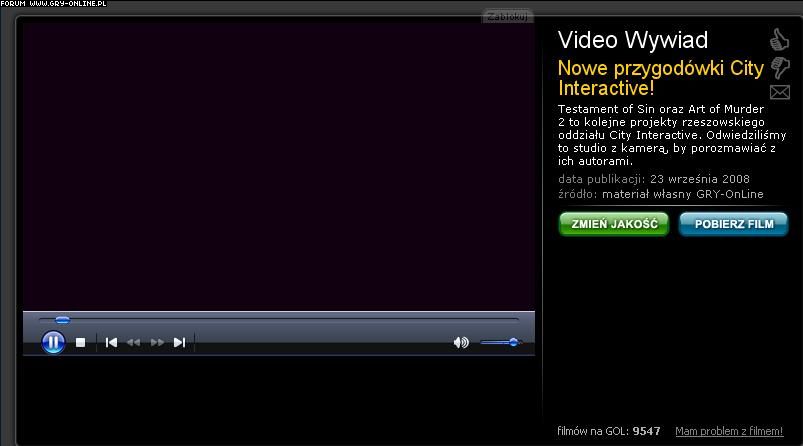Mute the player with the speaker icon
Image resolution: width=803 pixels, height=446 pixels.
(x=460, y=342)
